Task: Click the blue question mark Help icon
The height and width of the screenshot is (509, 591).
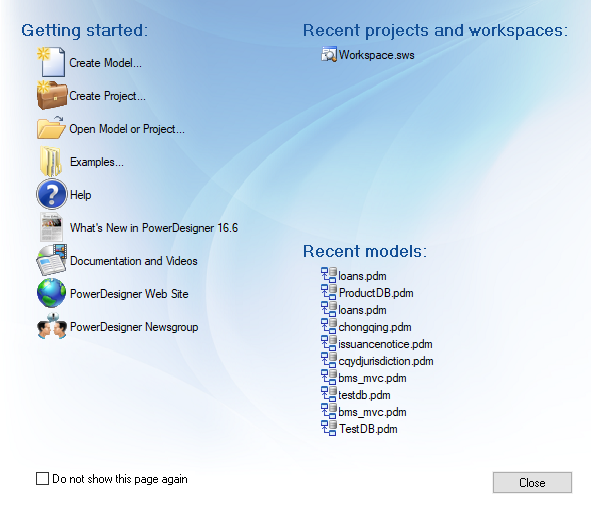Action: coord(52,194)
